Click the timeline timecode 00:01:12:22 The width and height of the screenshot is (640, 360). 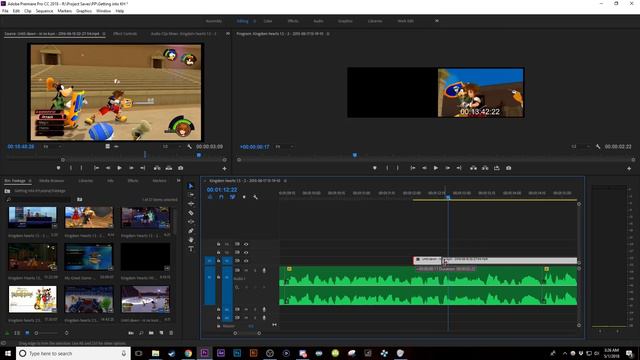pyautogui.click(x=222, y=190)
